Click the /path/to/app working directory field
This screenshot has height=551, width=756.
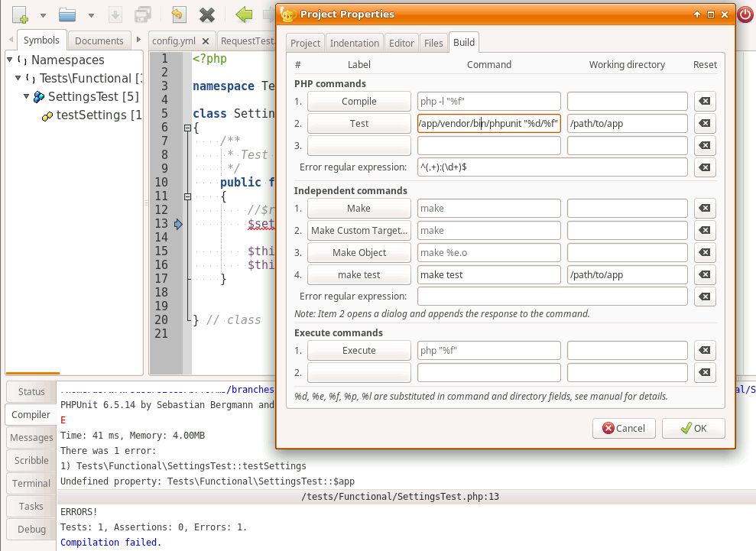(x=625, y=123)
